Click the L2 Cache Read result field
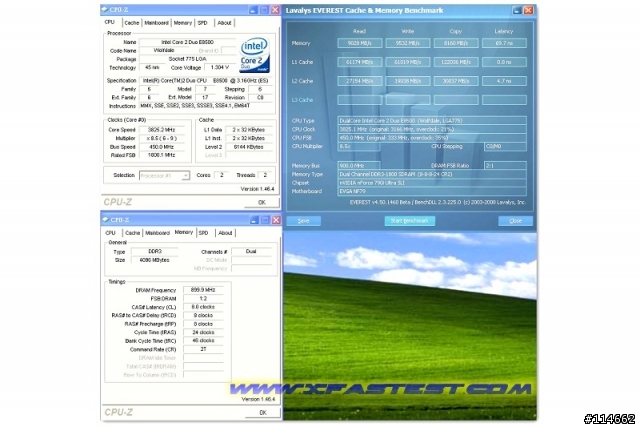This screenshot has height=427, width=640. coord(360,81)
